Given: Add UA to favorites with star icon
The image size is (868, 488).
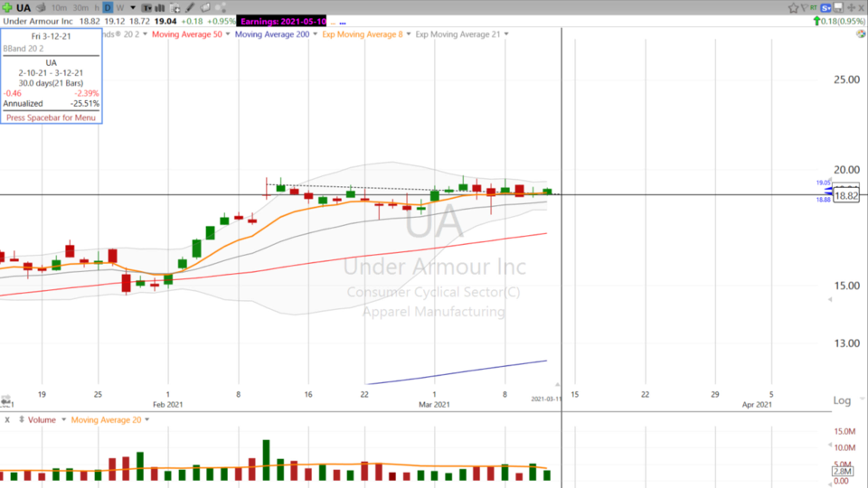Looking at the screenshot, I should [x=793, y=8].
